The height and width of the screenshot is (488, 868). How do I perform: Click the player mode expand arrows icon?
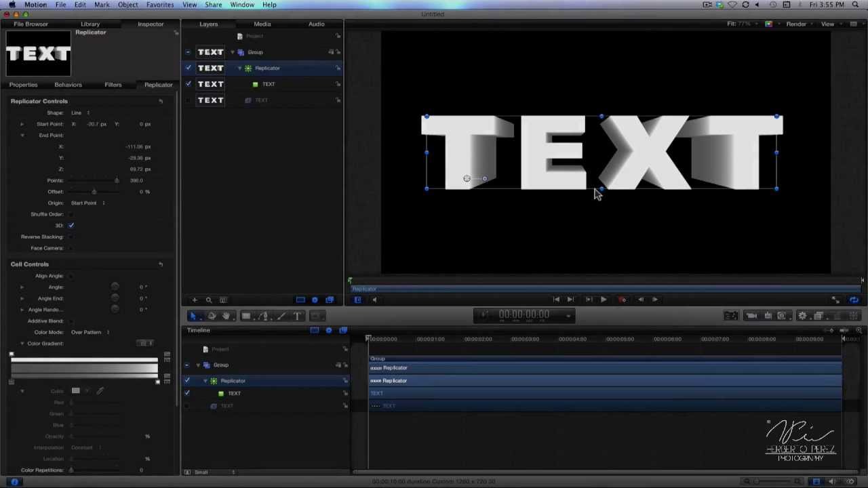(x=836, y=300)
